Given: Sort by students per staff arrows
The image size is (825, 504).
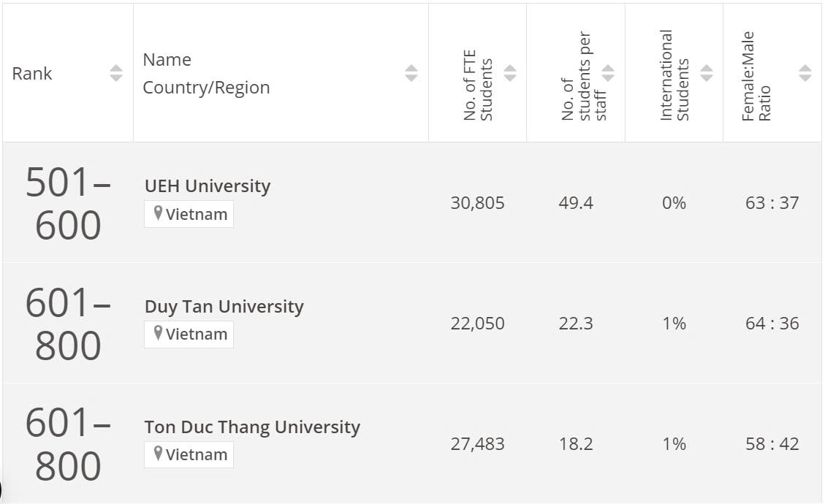Looking at the screenshot, I should [608, 73].
